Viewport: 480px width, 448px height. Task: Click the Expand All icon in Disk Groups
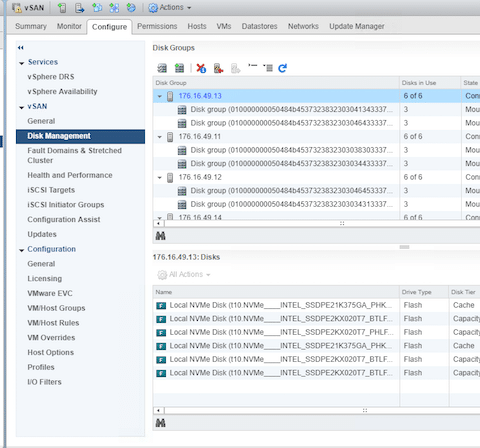point(268,68)
